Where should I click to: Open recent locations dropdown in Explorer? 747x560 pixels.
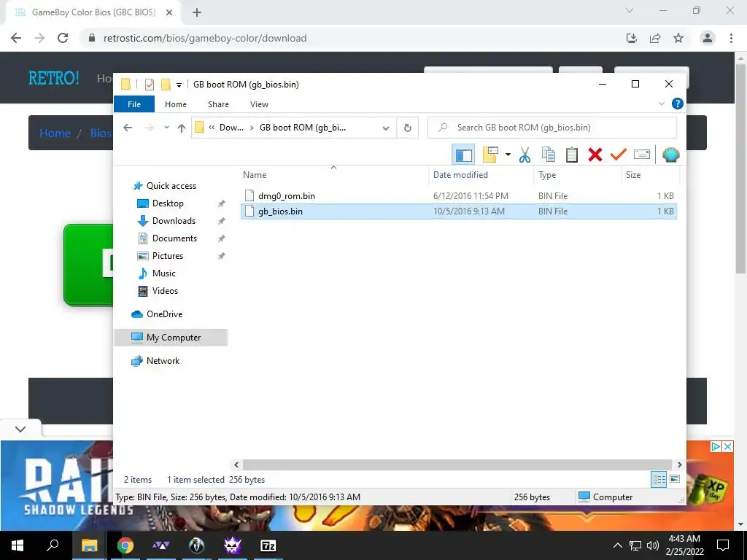166,127
